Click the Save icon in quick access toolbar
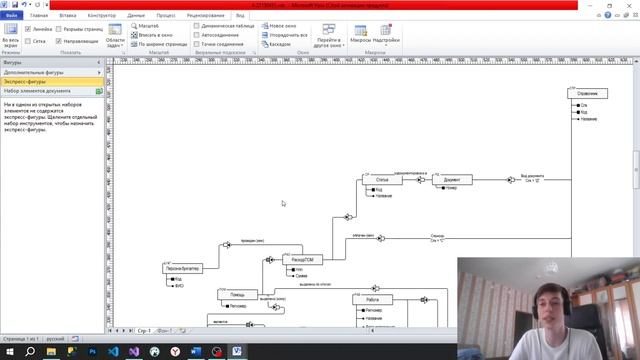Image resolution: width=640 pixels, height=360 pixels. pos(15,4)
